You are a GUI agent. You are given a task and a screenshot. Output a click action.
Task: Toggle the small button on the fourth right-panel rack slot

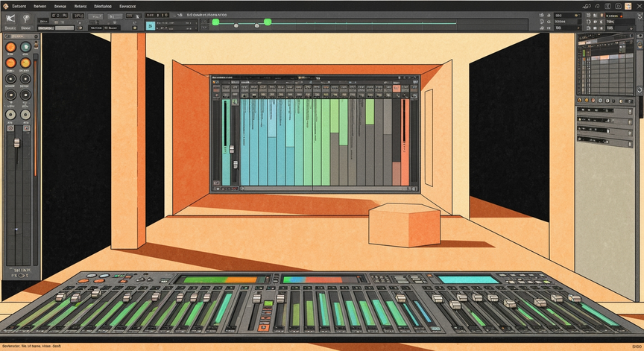[631, 144]
